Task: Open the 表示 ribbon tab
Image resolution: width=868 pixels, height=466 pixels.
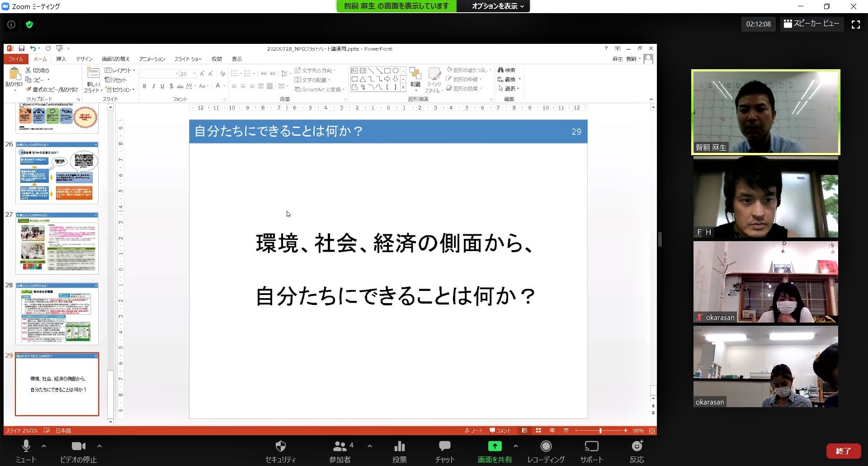Action: 237,59
